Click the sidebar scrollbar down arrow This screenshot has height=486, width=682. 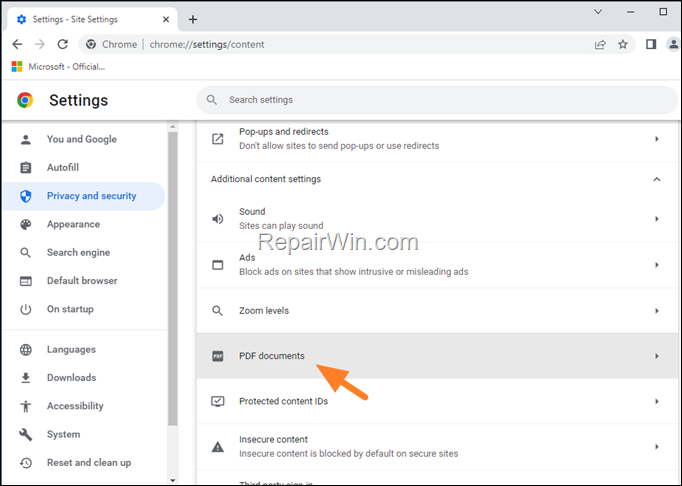click(173, 480)
